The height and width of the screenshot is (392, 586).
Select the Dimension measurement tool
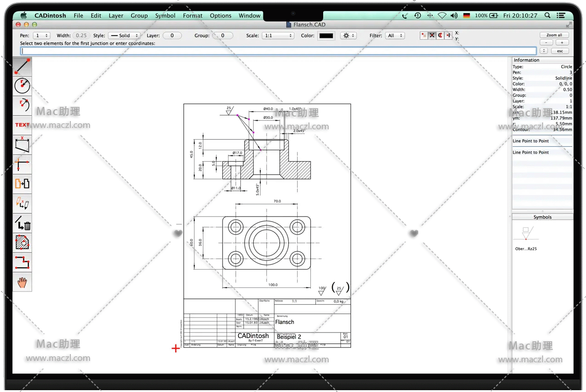coord(22,144)
